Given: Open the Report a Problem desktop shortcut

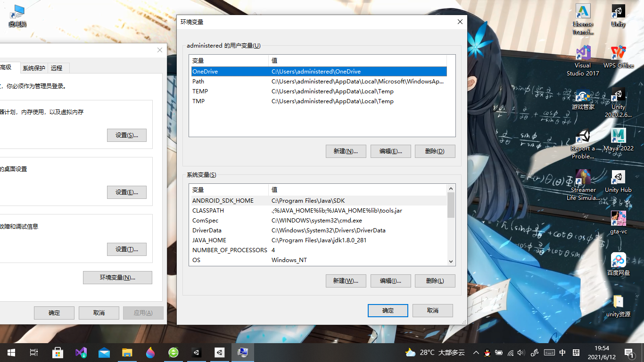Looking at the screenshot, I should tap(583, 144).
